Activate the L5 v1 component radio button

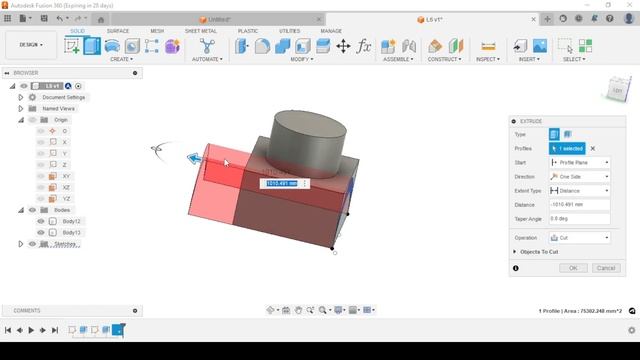tap(78, 86)
